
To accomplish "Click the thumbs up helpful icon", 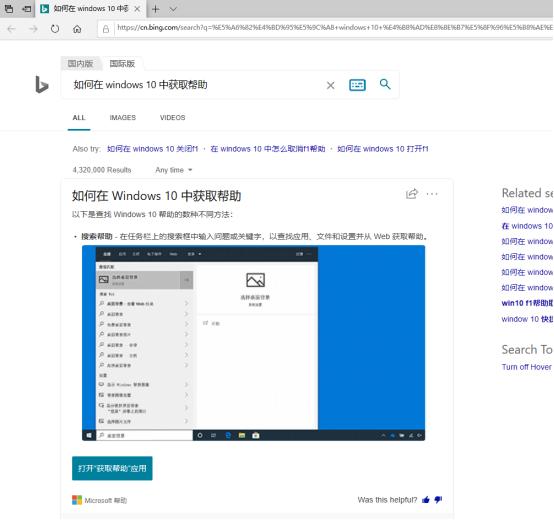I will (426, 500).
